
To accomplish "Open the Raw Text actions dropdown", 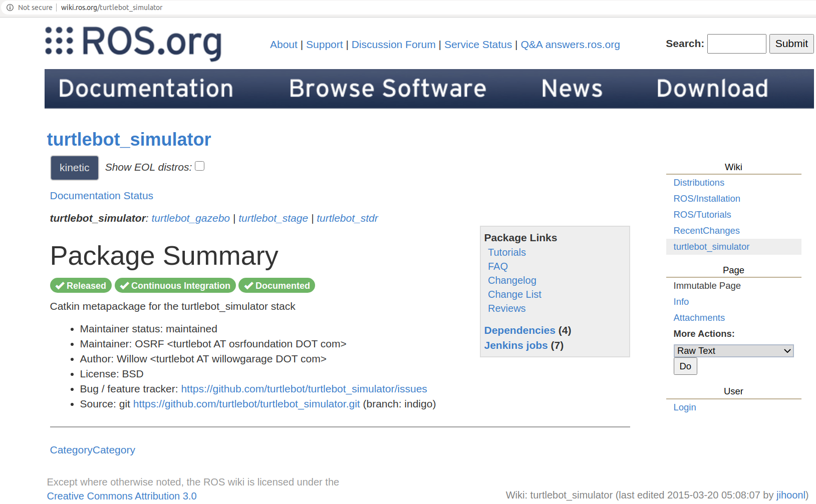I will click(x=733, y=351).
